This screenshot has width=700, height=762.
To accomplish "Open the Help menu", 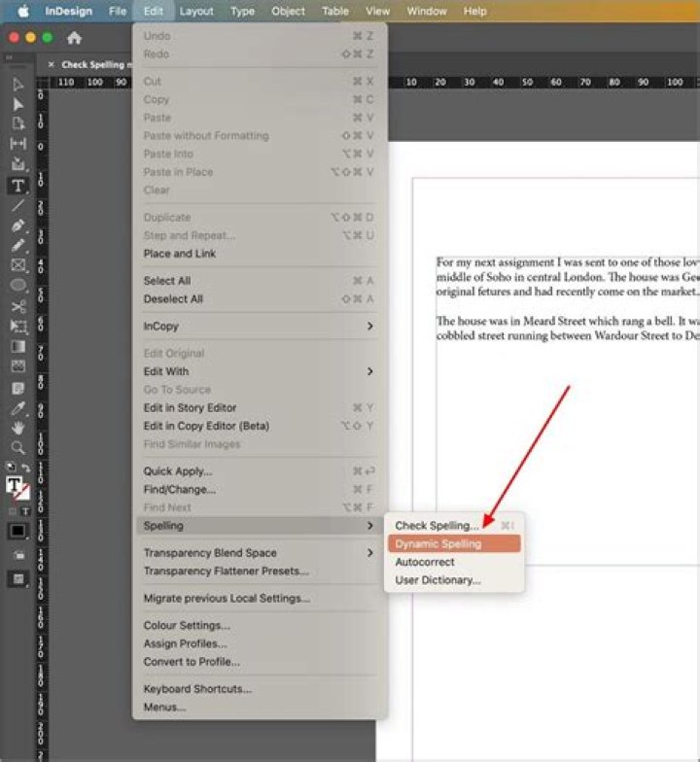I will (474, 11).
